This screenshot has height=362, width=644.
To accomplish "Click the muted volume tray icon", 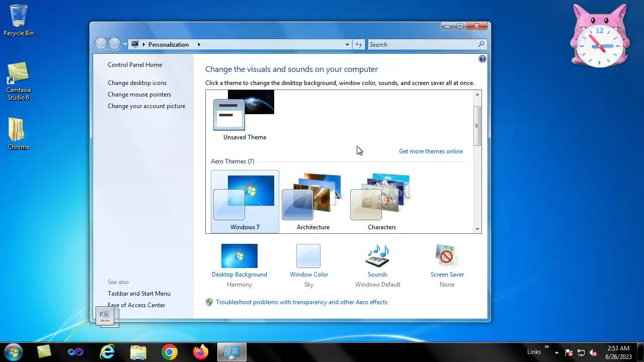I will coord(593,352).
